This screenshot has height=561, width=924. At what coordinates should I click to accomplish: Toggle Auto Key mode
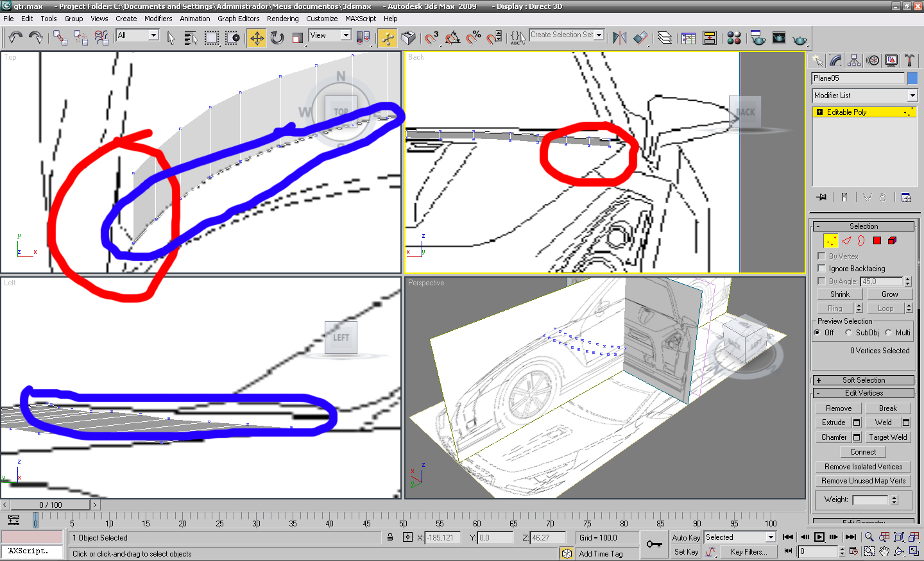coord(686,537)
